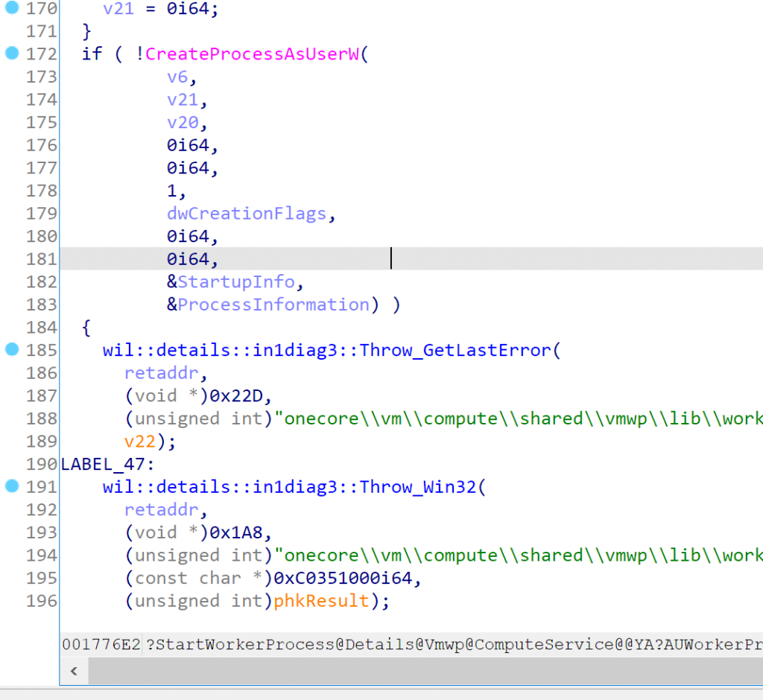Image resolution: width=763 pixels, height=700 pixels.
Task: Click the left arrow on the horizontal scrollbar
Action: (x=73, y=671)
